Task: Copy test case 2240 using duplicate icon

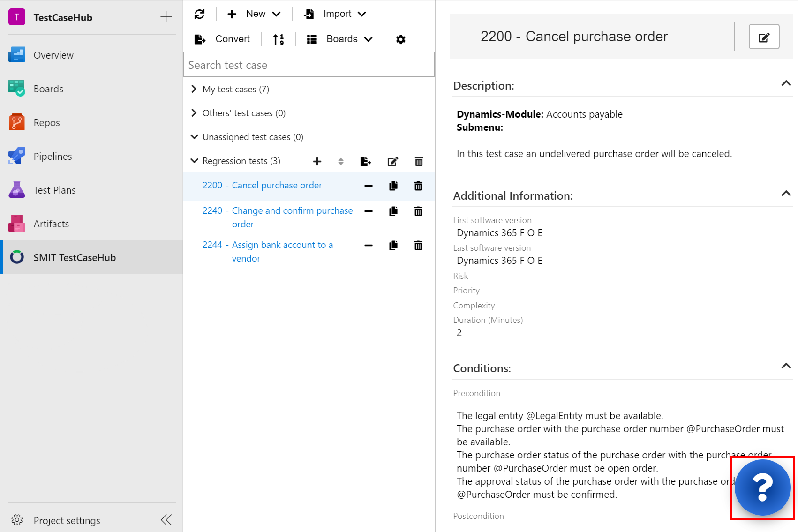Action: (393, 211)
